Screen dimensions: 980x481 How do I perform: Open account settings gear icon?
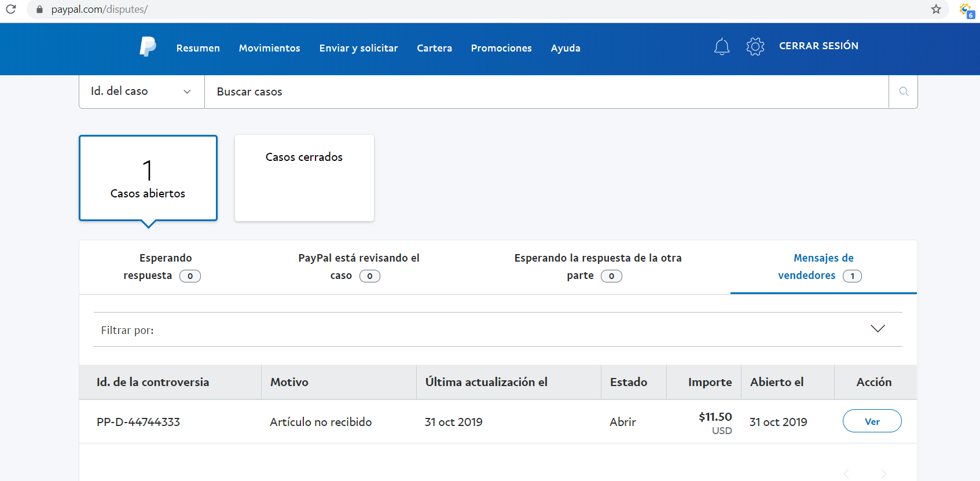pos(755,46)
